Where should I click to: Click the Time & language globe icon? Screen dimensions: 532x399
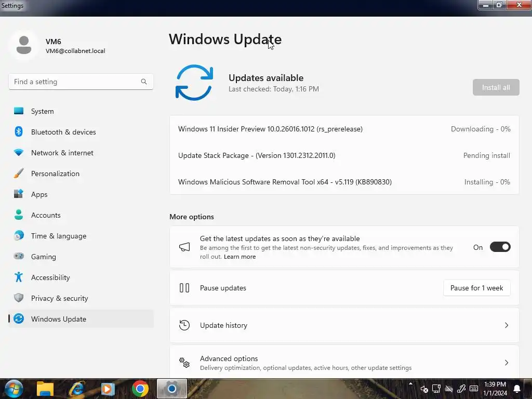(19, 235)
